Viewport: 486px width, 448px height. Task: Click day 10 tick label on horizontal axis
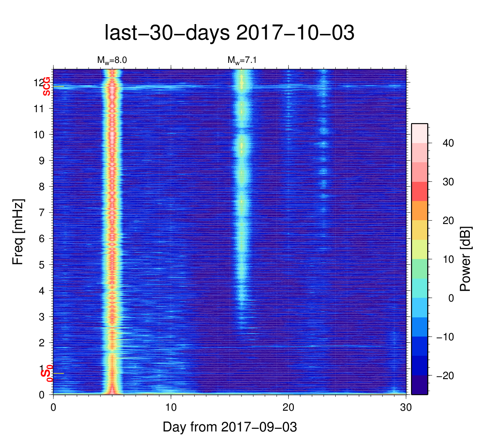coord(171,407)
